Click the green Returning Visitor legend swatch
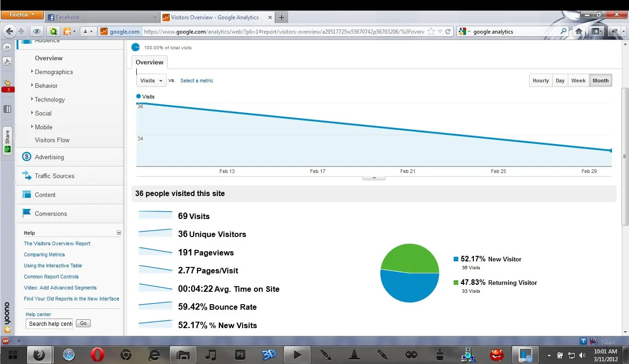Image resolution: width=629 pixels, height=364 pixels. click(x=456, y=283)
